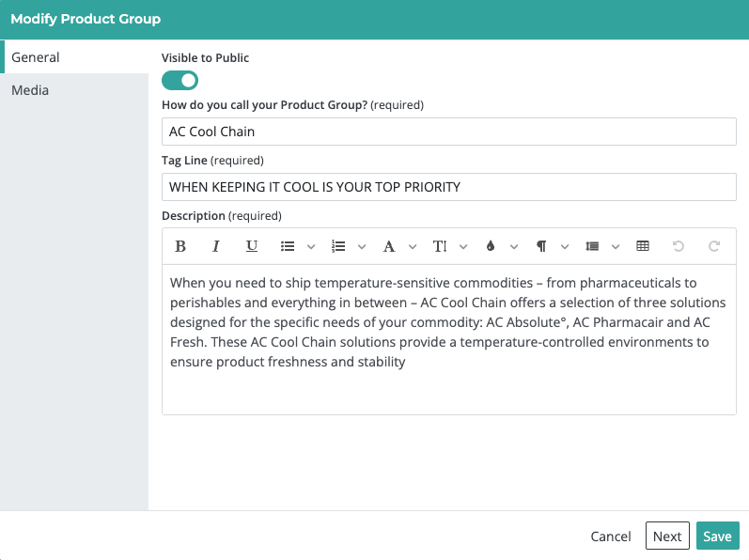This screenshot has width=749, height=560.
Task: Underline selected description text
Action: 251,246
